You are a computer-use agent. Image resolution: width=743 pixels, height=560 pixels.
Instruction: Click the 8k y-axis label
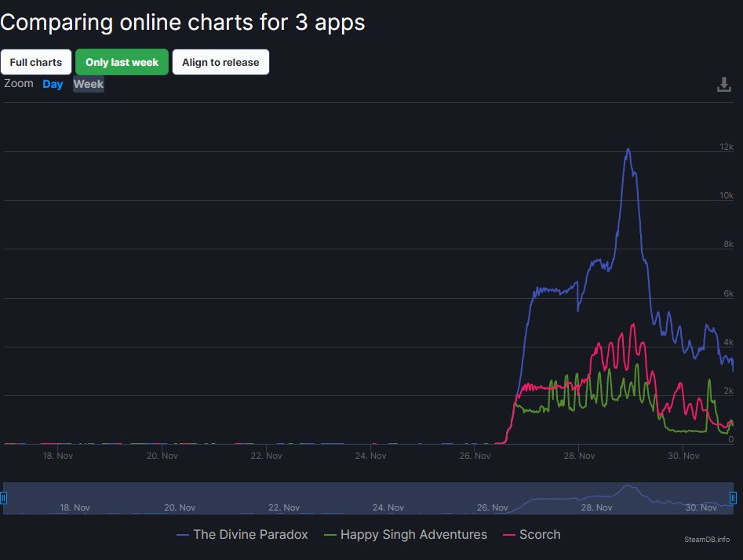[x=728, y=244]
